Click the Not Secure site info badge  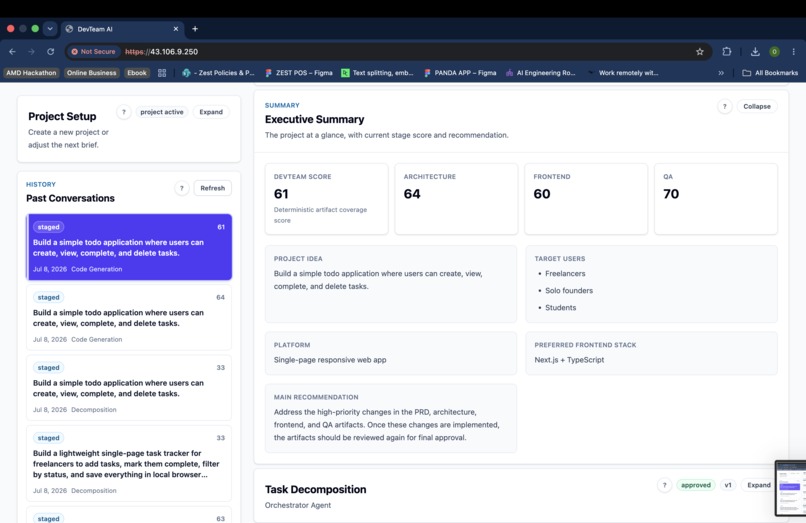(94, 51)
